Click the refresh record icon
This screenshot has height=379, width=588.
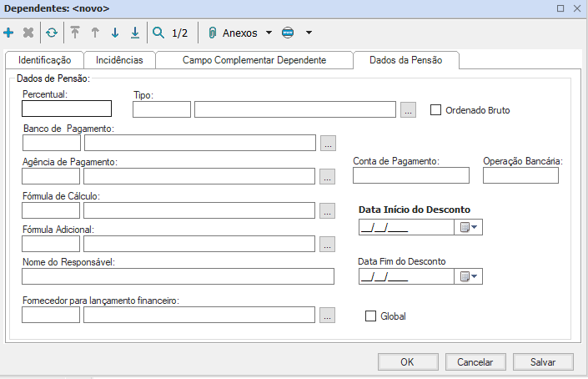(52, 33)
